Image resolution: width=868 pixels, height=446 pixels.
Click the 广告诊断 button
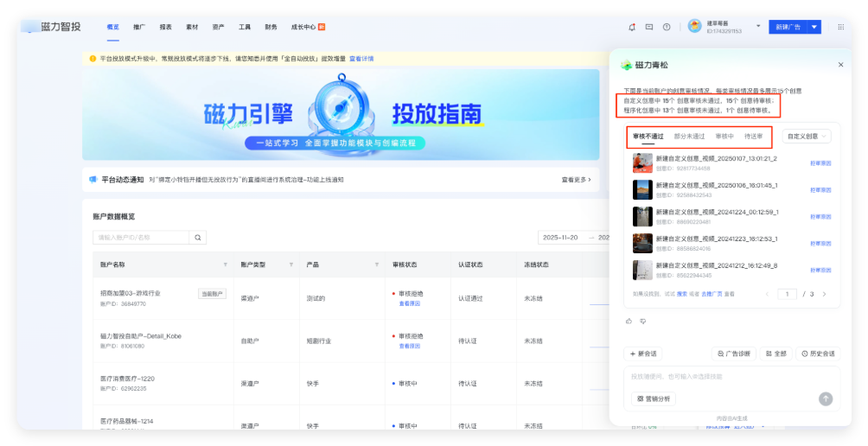(x=734, y=354)
